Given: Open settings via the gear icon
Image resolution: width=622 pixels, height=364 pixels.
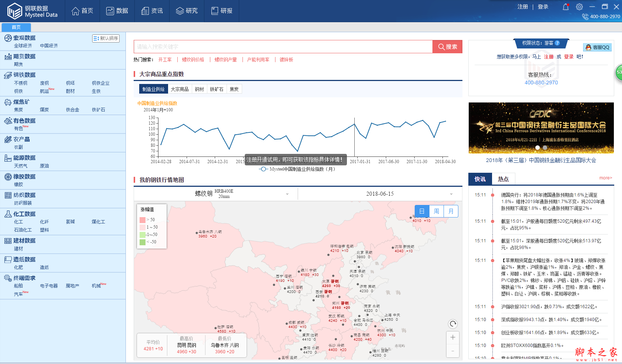Looking at the screenshot, I should 579,7.
